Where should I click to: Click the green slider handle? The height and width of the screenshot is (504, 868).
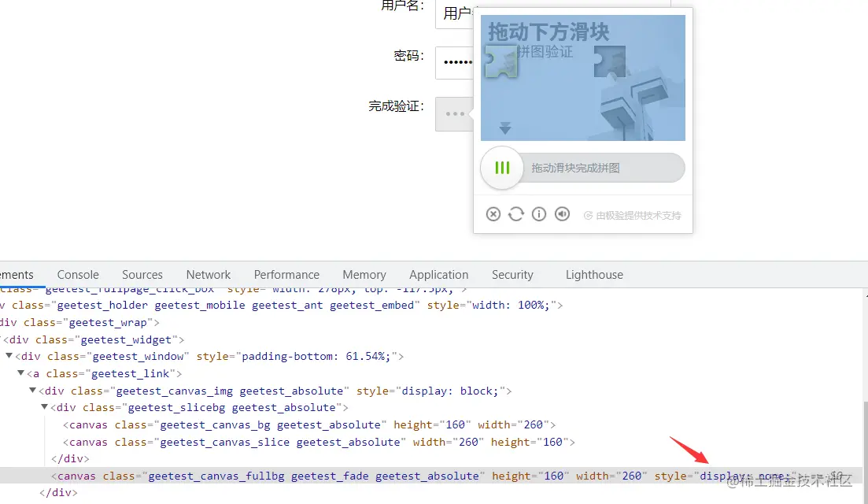501,168
